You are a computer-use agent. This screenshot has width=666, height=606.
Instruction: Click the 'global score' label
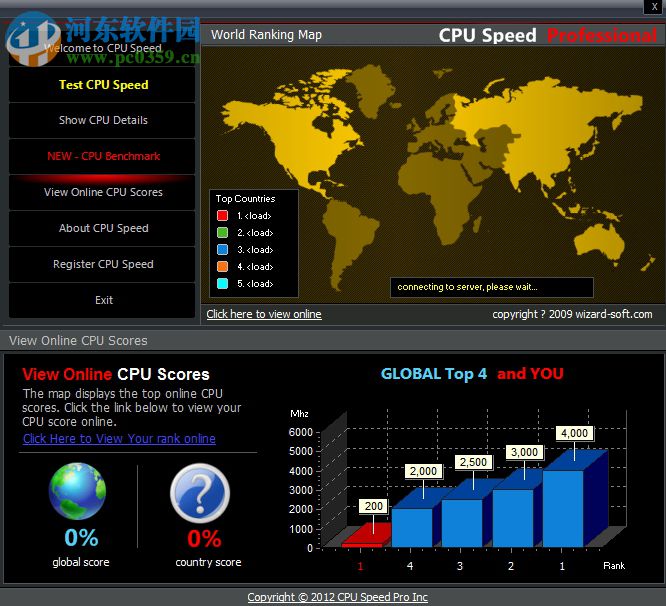point(81,562)
